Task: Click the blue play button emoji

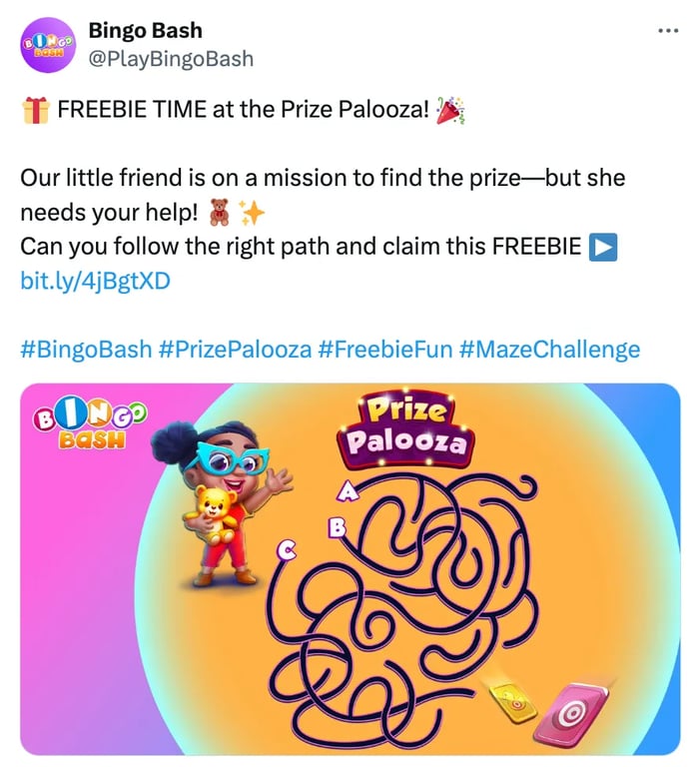Action: (603, 247)
